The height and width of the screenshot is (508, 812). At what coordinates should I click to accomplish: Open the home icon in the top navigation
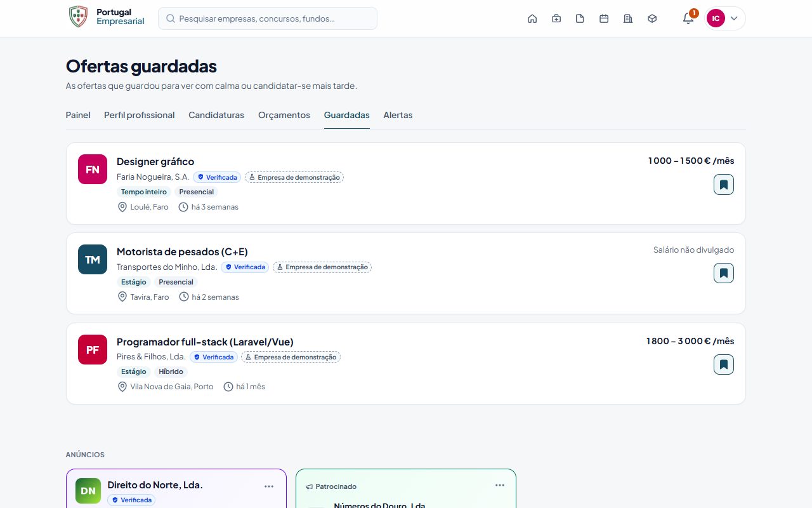pos(532,18)
